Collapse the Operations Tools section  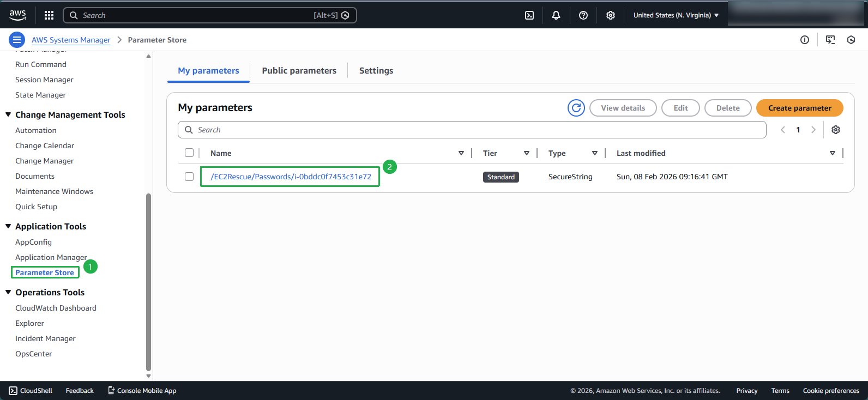click(8, 292)
